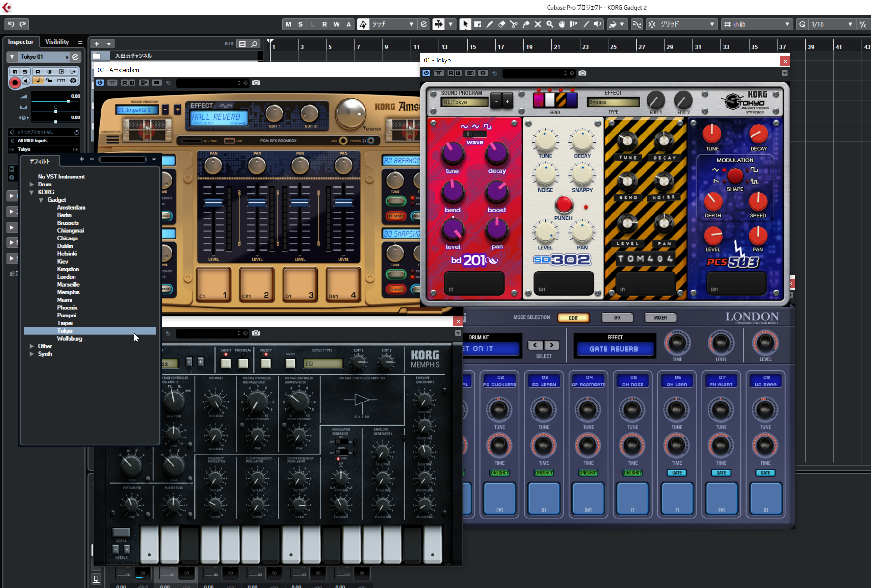Select No VST Instrument in list

point(61,177)
